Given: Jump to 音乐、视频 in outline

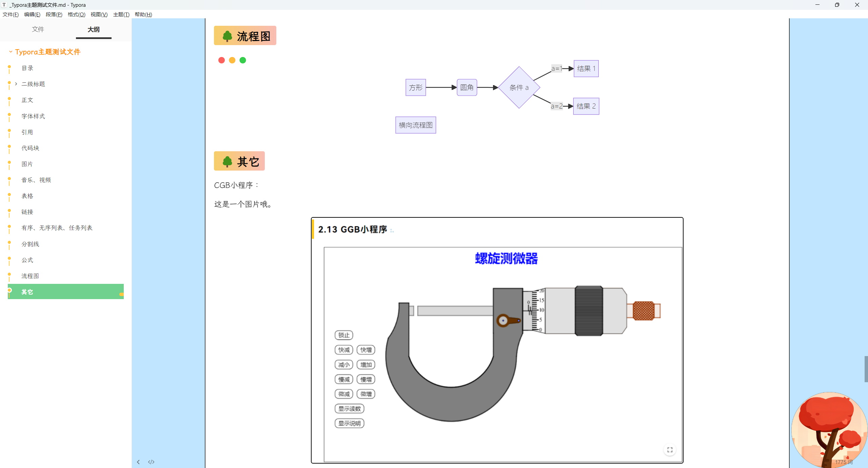Looking at the screenshot, I should pos(36,180).
